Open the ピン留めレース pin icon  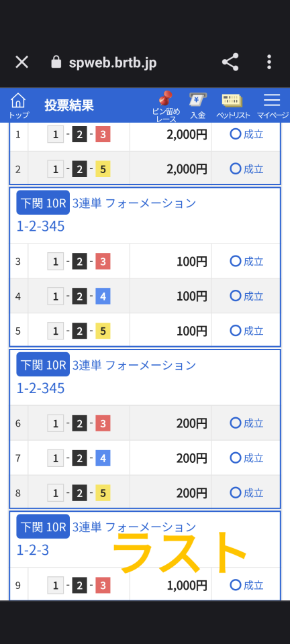(166, 107)
